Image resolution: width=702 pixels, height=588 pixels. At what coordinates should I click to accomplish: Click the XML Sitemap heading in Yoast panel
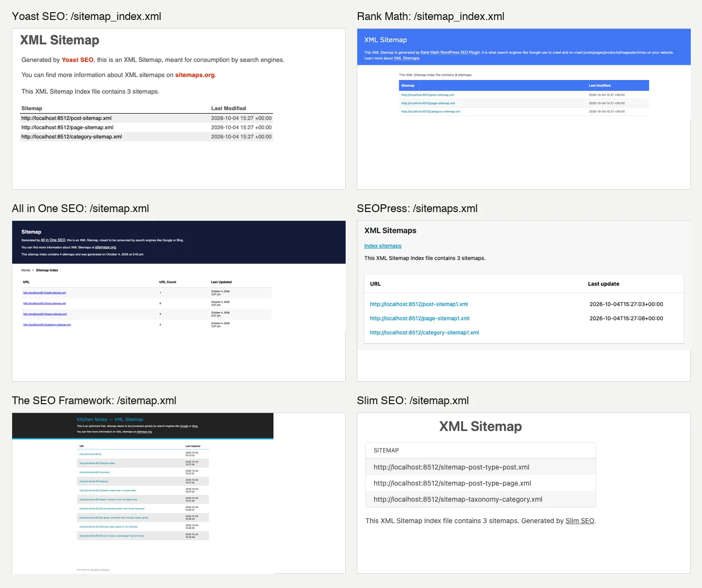coord(59,40)
